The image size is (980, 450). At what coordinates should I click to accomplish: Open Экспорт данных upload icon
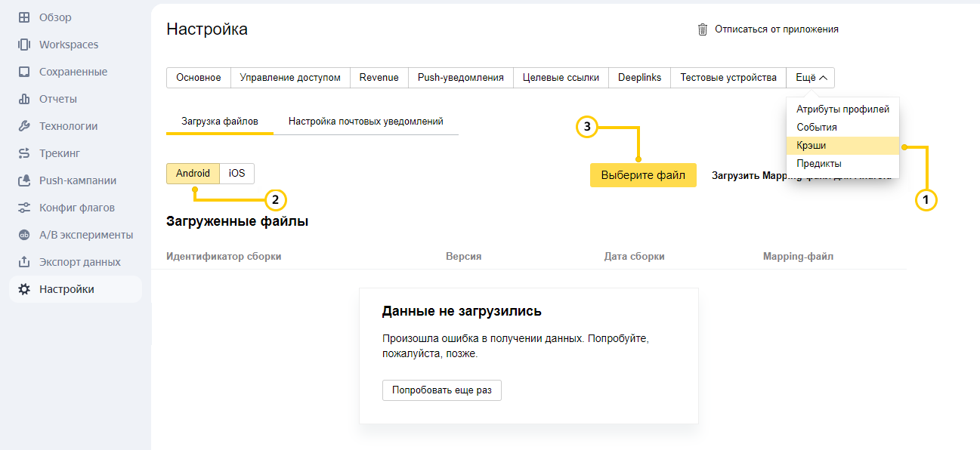click(x=24, y=262)
